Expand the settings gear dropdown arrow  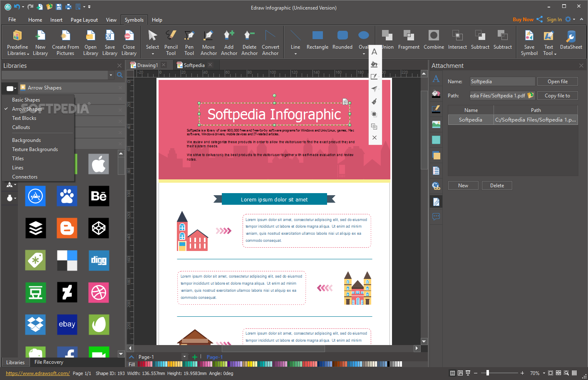pyautogui.click(x=574, y=19)
